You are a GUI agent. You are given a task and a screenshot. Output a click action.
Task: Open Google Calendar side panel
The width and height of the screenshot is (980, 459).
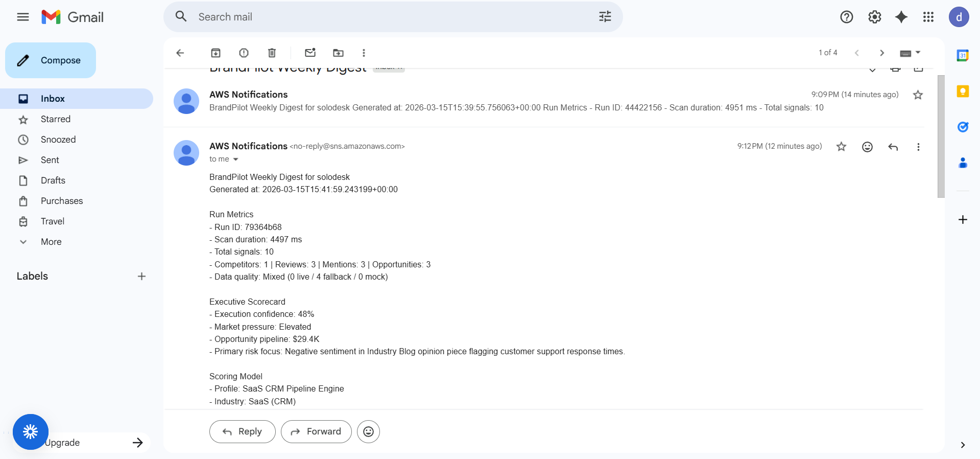tap(963, 55)
